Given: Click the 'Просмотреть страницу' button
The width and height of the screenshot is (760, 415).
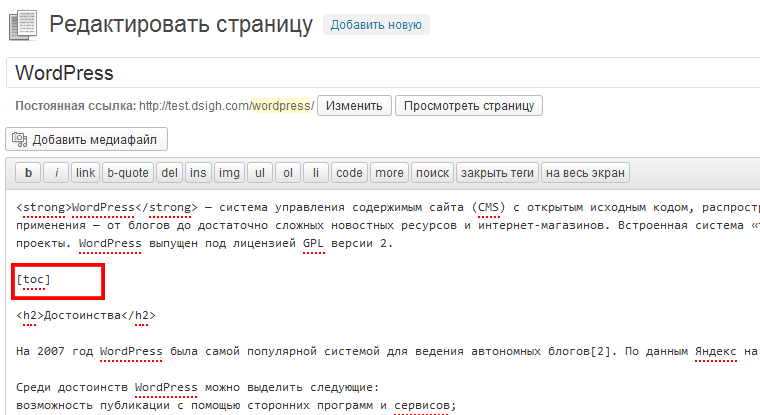Looking at the screenshot, I should 468,105.
